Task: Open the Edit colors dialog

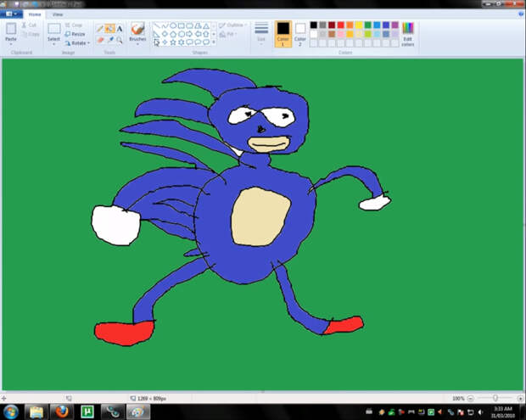Action: click(x=408, y=34)
